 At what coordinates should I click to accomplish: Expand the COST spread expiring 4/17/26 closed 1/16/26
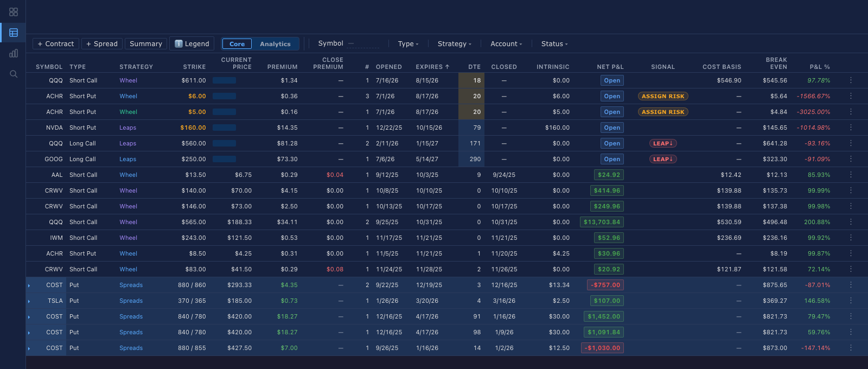[x=29, y=317]
